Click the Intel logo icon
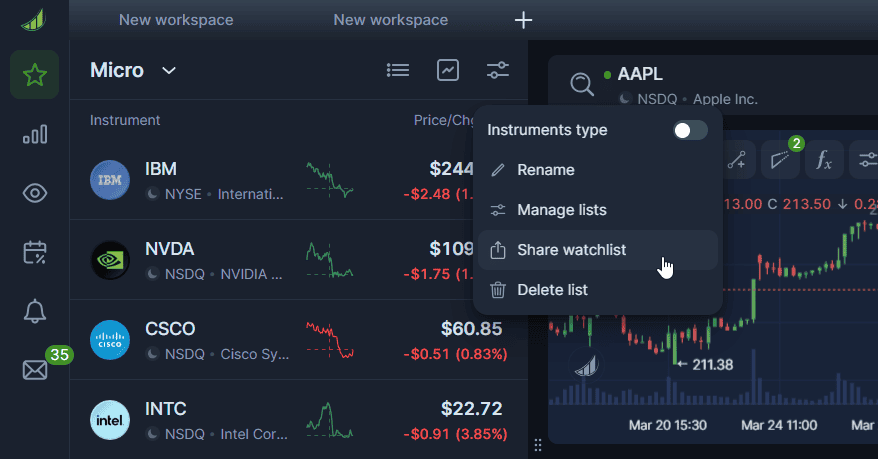 (x=110, y=420)
